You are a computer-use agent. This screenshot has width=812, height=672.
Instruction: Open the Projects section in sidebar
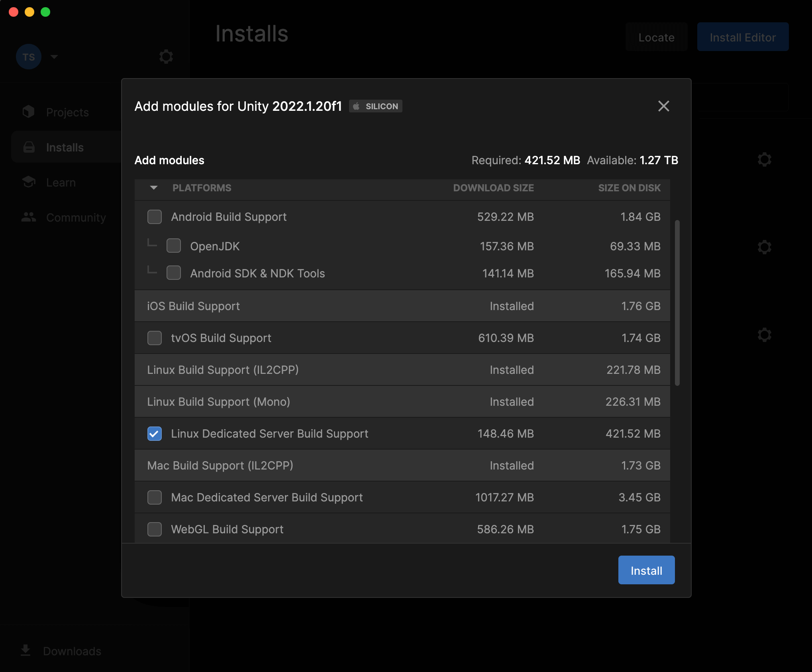click(67, 112)
